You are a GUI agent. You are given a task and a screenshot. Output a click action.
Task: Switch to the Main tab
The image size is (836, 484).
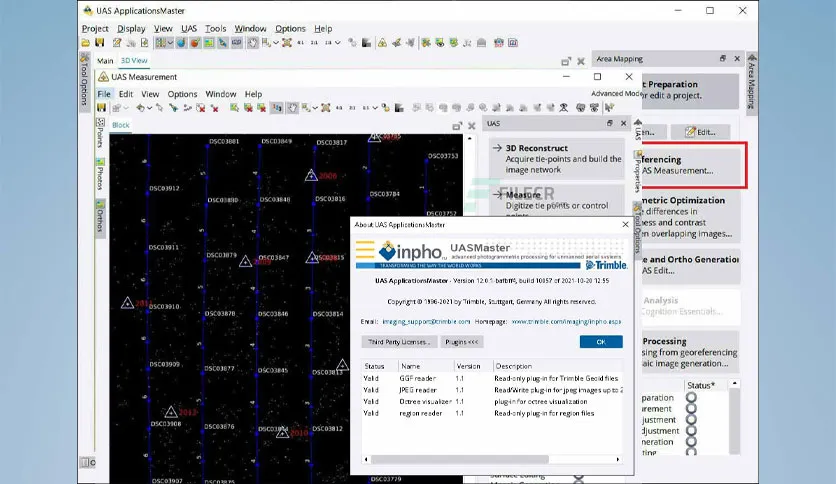(x=105, y=61)
